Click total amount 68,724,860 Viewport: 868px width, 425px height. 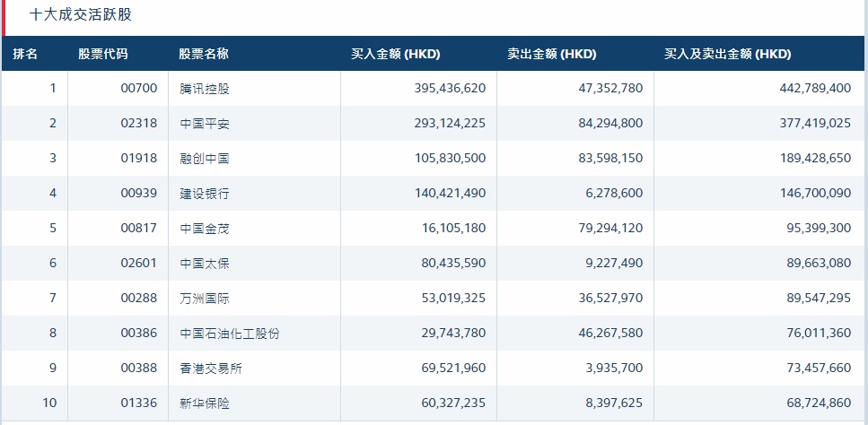[819, 403]
